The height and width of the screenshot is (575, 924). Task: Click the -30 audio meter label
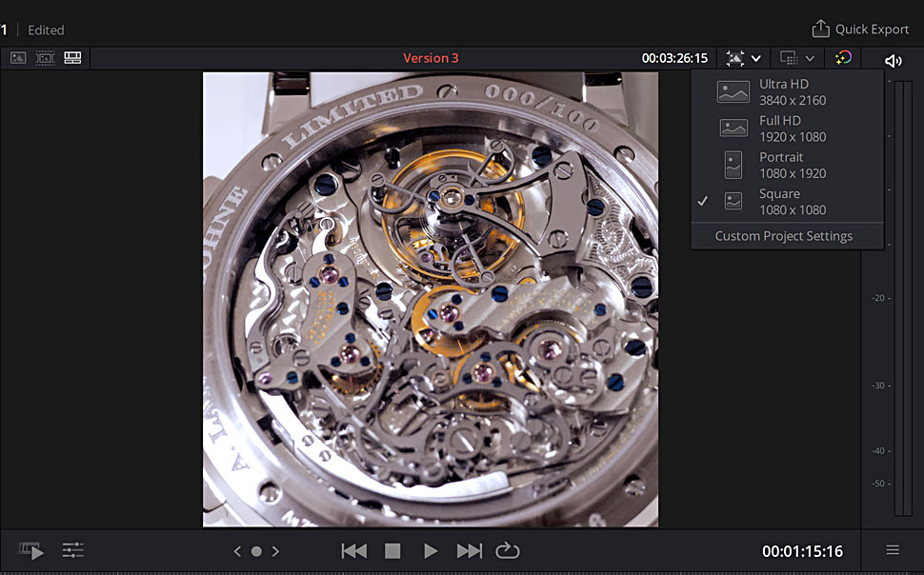880,386
